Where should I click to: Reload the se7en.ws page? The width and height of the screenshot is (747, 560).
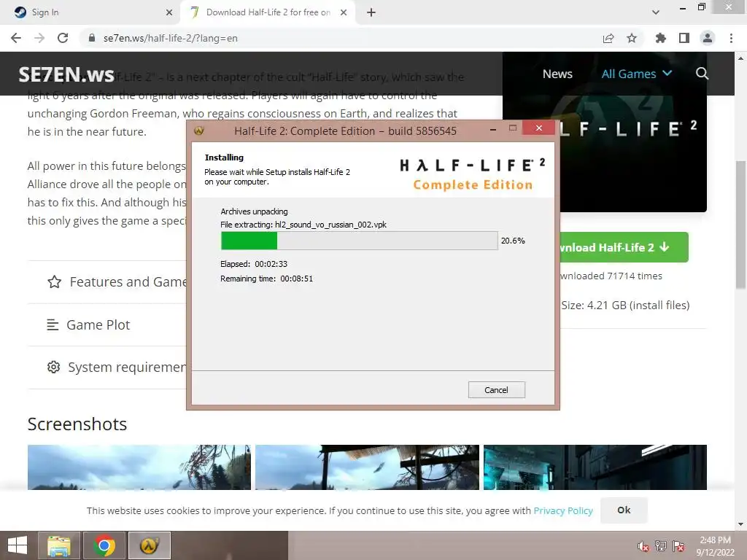[x=63, y=38]
